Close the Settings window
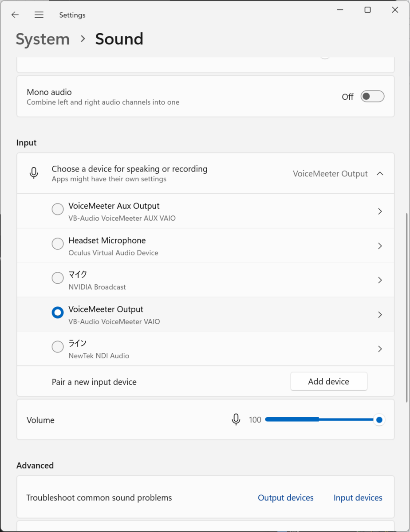Screen dimensions: 410x532 tap(395, 10)
